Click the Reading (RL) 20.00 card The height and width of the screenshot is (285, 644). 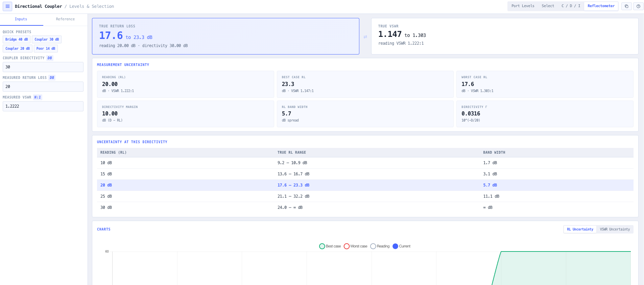coord(185,84)
